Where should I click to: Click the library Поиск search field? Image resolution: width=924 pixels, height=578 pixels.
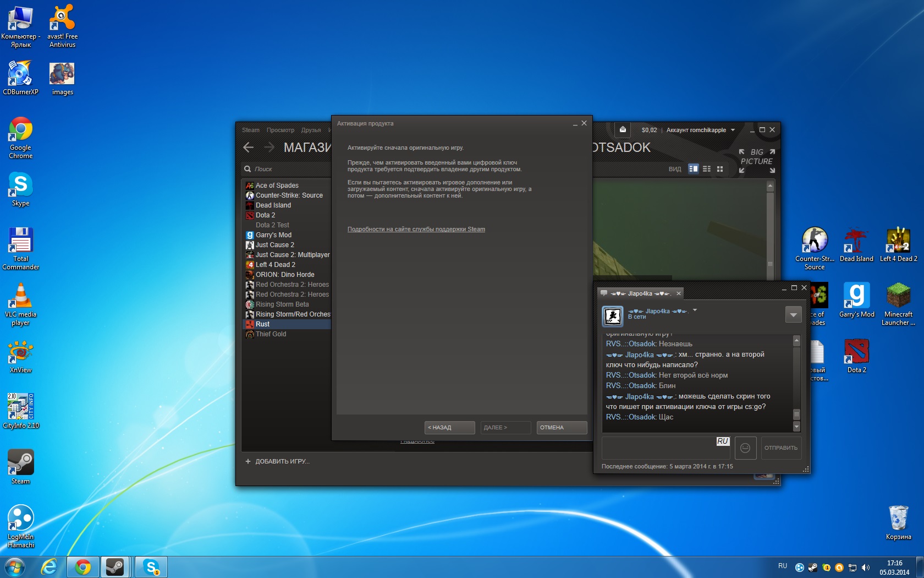coord(287,169)
